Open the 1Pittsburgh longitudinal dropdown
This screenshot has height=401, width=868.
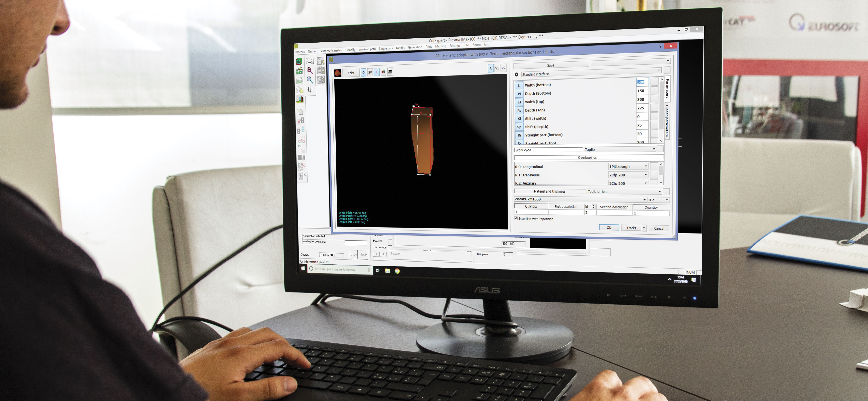[x=628, y=166]
